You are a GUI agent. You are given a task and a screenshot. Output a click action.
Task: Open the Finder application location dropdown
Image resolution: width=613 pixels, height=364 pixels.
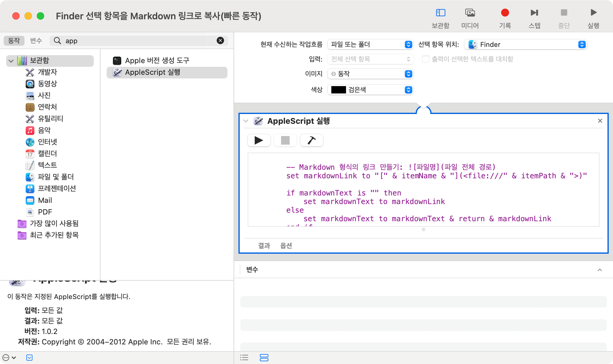(525, 45)
